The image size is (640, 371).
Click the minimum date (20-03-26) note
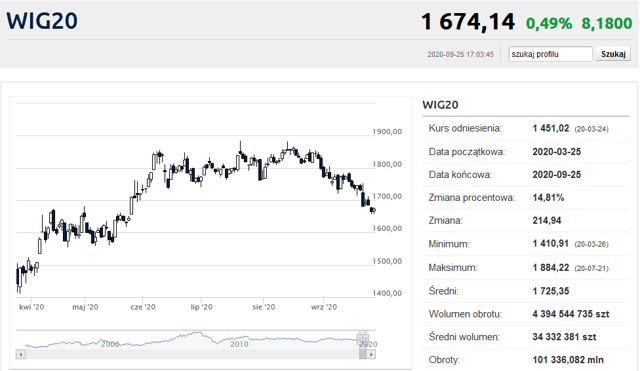pyautogui.click(x=591, y=244)
